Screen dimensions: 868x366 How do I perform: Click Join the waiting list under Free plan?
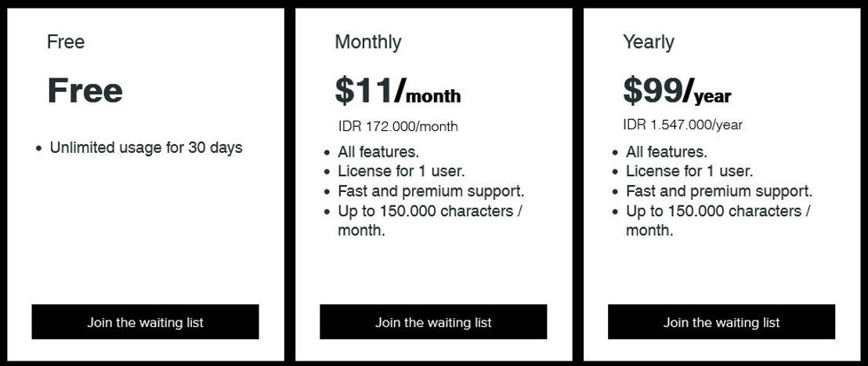coord(145,321)
